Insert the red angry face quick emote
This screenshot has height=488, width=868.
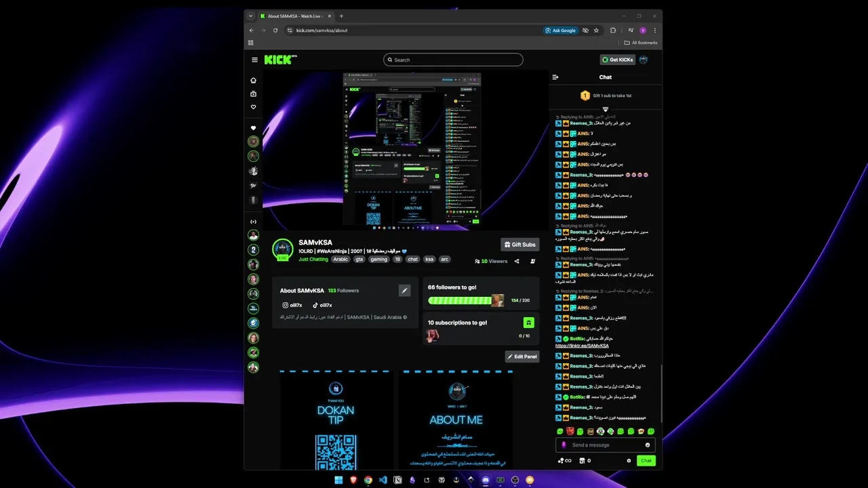pos(570,431)
